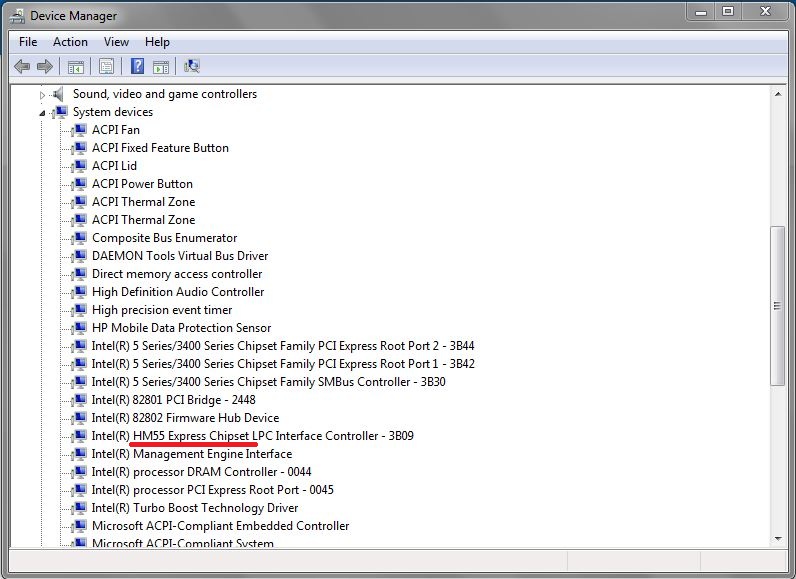Open the View menu
Screen dimensions: 796x579
(116, 42)
